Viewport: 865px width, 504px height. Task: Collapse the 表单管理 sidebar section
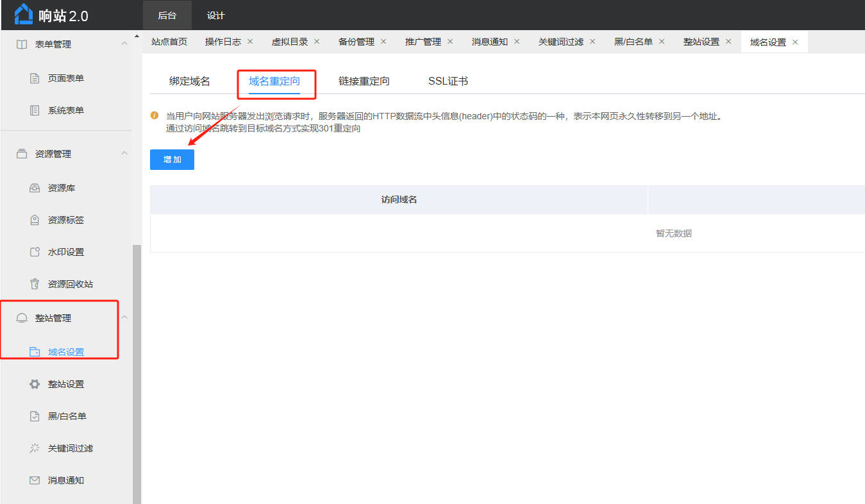click(124, 44)
